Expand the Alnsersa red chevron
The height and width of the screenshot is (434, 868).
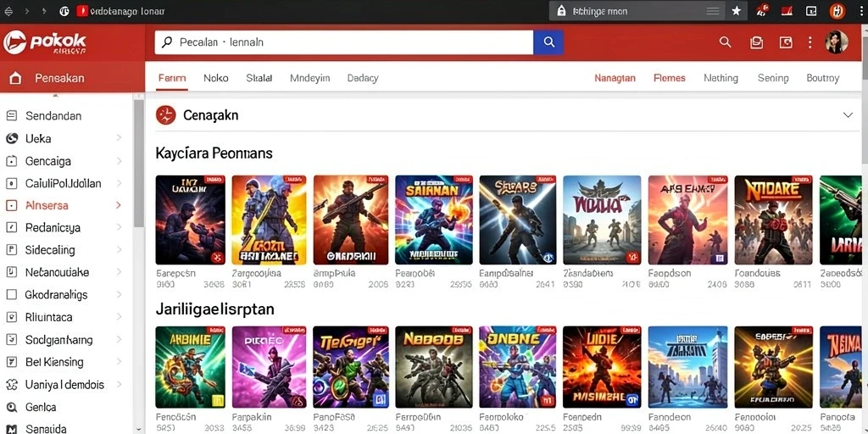pyautogui.click(x=118, y=205)
